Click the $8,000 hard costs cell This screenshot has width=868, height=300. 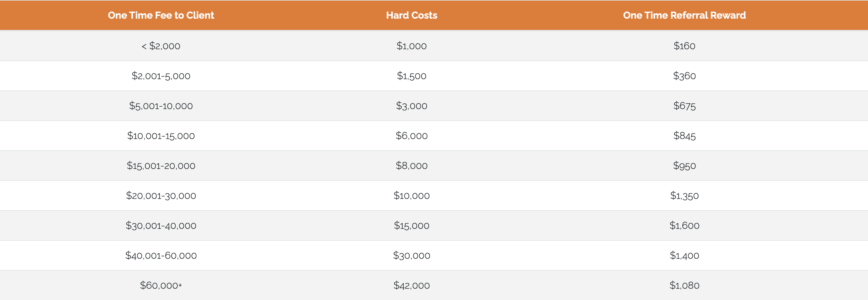coord(411,166)
